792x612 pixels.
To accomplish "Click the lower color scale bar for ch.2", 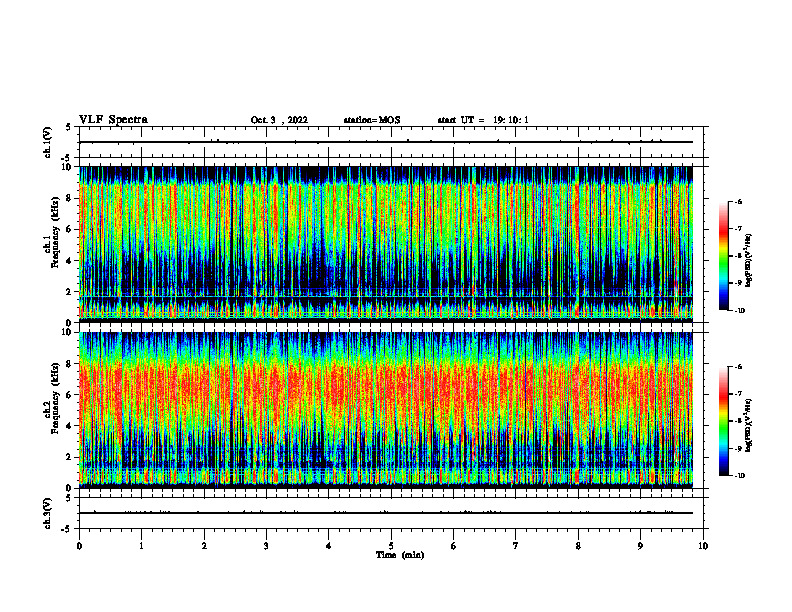I will point(723,421).
